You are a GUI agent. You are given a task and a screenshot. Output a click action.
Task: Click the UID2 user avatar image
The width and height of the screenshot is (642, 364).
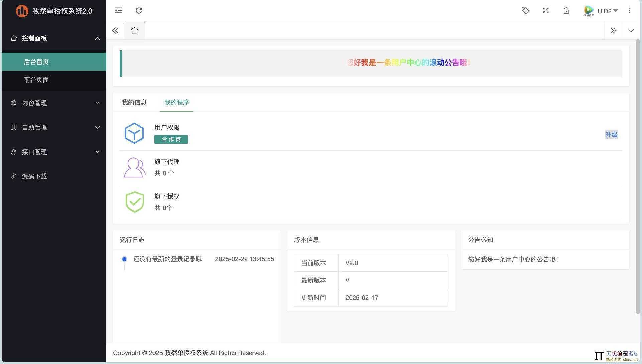(588, 10)
